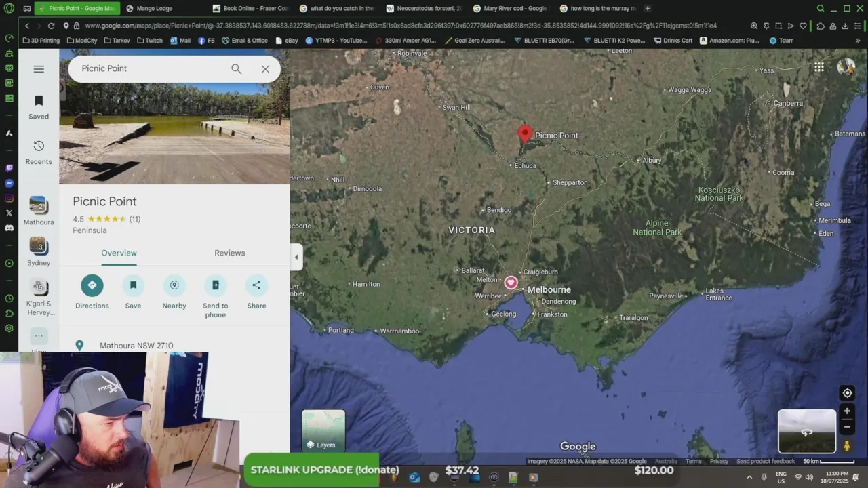Collapse the side panel arrow
Screen dimensions: 868x488
click(x=296, y=257)
